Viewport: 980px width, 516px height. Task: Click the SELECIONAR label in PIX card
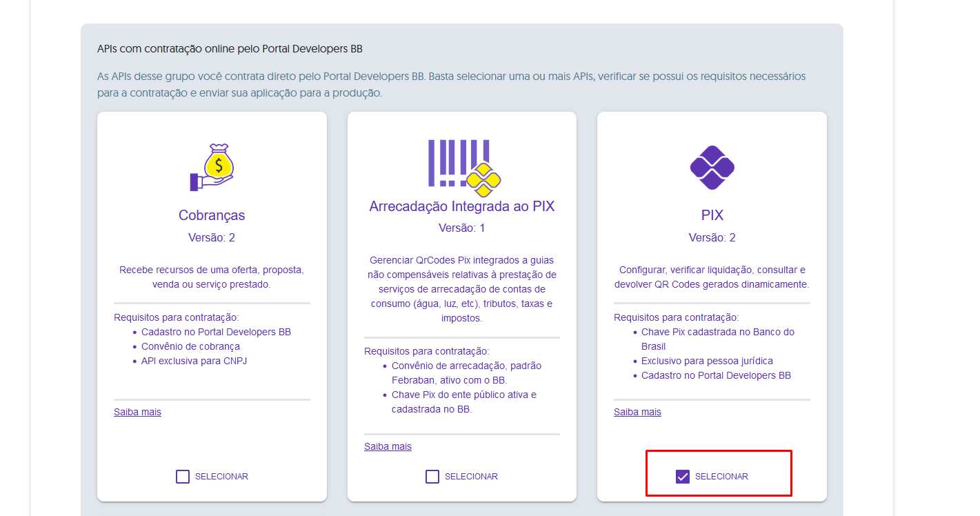721,477
